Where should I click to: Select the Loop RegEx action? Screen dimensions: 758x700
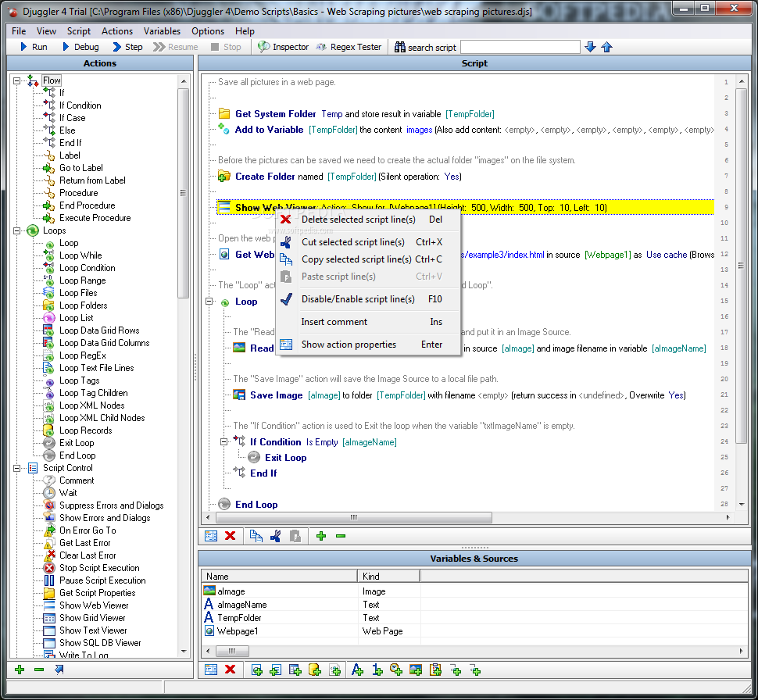coord(83,355)
